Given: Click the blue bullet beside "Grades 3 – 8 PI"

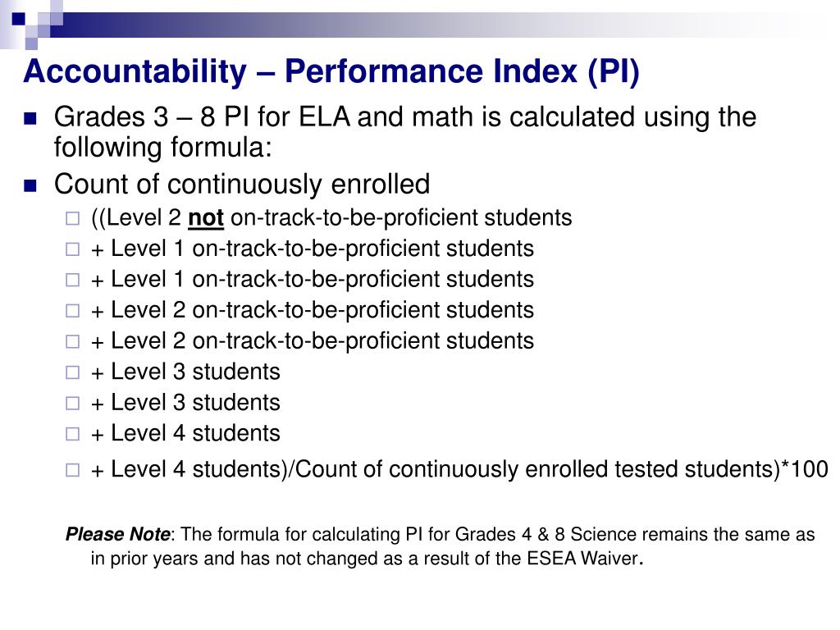Looking at the screenshot, I should (x=31, y=118).
